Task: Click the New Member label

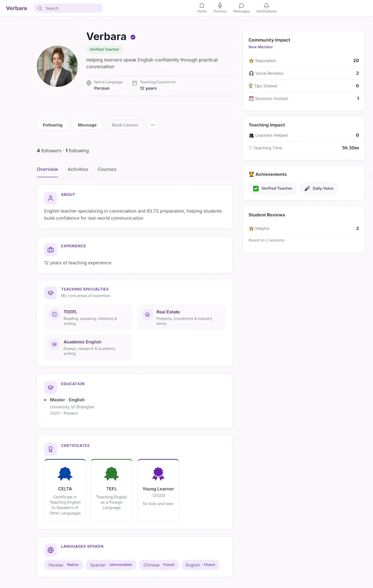Action: (261, 47)
